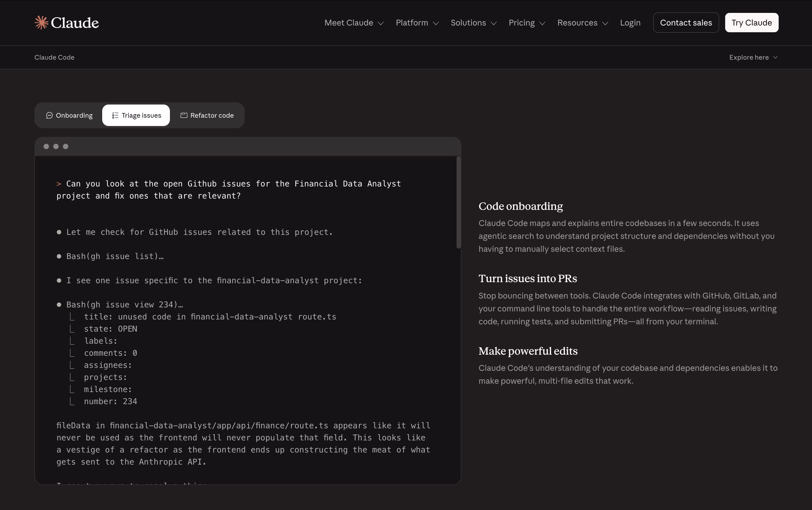Viewport: 812px width, 510px height.
Task: Click 'Let me check for GitHub issues' line
Action: [x=199, y=232]
